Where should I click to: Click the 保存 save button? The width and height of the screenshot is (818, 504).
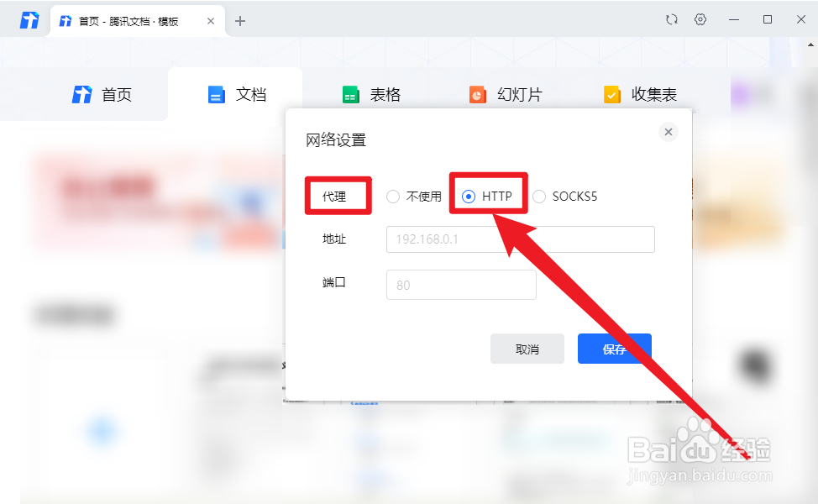(614, 349)
